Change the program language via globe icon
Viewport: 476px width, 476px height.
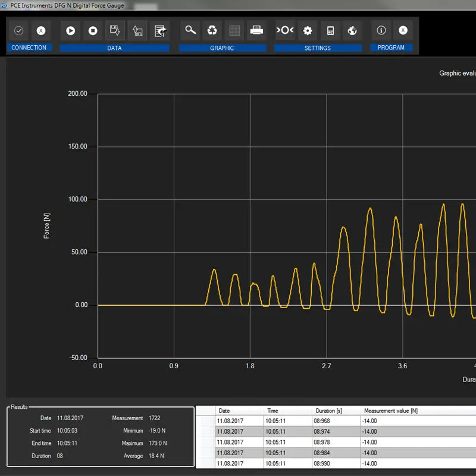pyautogui.click(x=351, y=31)
